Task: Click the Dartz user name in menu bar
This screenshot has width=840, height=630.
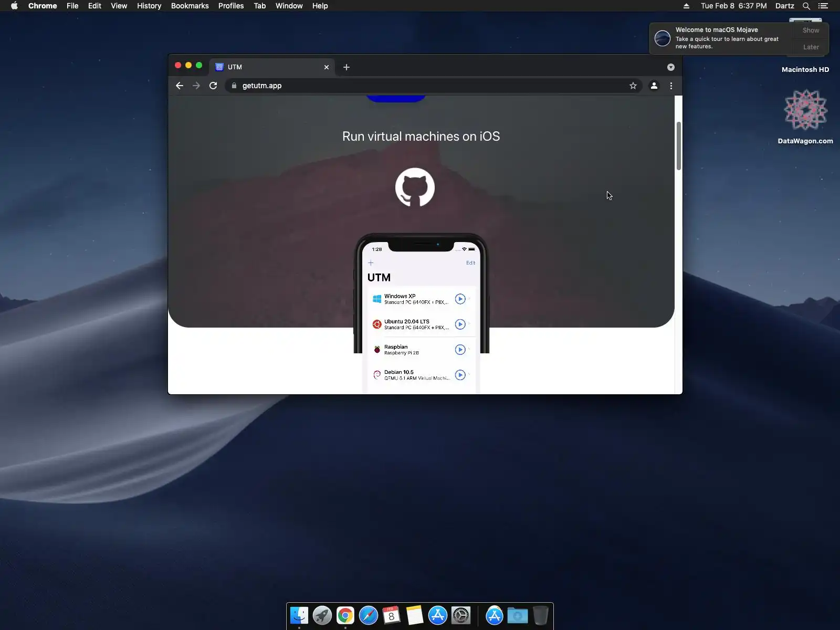Action: pyautogui.click(x=785, y=6)
